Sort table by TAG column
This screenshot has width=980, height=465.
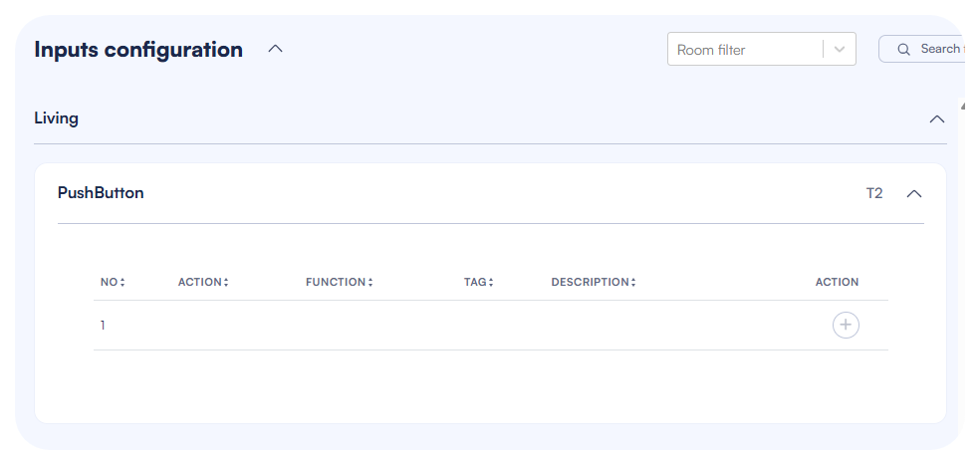[478, 282]
